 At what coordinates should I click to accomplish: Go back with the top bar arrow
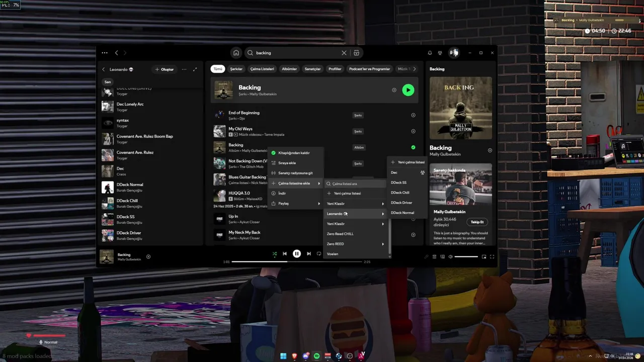pos(116,53)
